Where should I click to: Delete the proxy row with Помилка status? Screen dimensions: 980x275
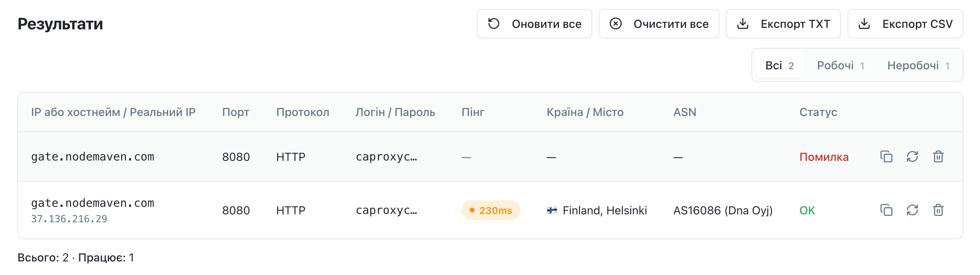click(938, 157)
